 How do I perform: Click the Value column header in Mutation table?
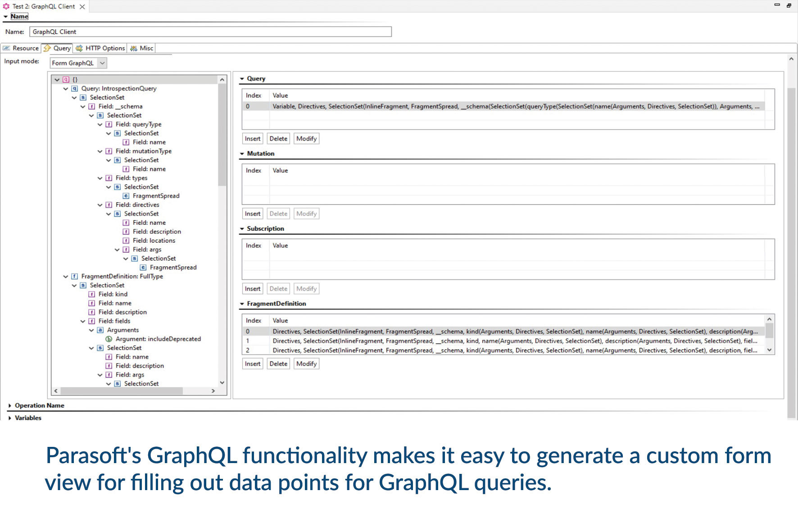[x=517, y=170]
